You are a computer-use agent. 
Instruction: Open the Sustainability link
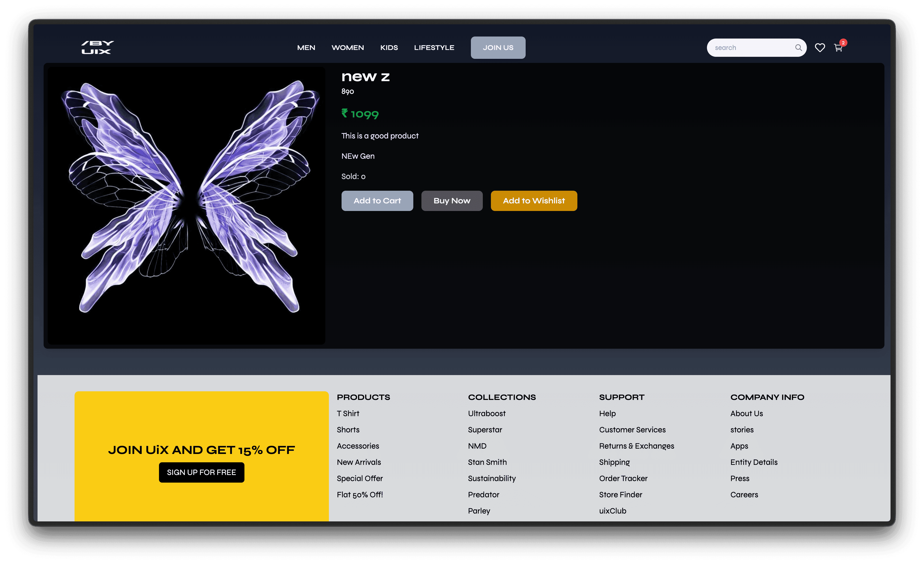point(492,479)
